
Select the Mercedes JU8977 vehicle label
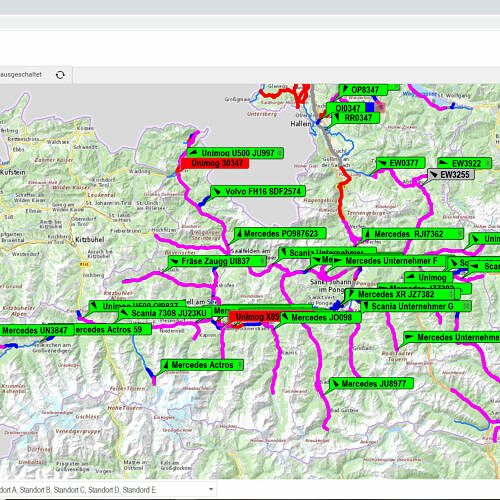[x=372, y=383]
